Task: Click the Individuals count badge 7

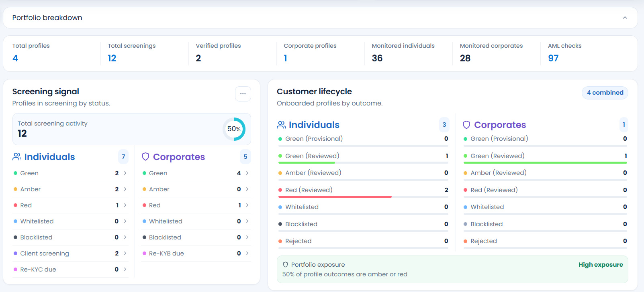Action: pyautogui.click(x=123, y=157)
